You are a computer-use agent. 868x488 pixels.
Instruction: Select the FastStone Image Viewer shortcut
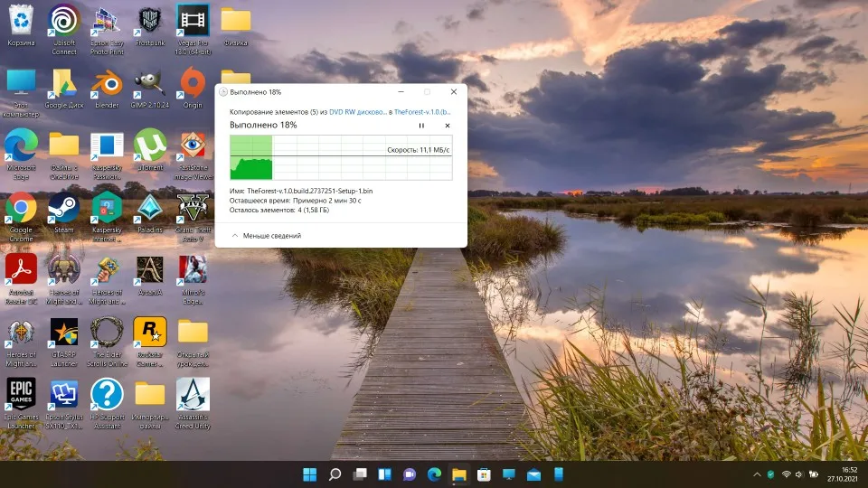point(193,155)
